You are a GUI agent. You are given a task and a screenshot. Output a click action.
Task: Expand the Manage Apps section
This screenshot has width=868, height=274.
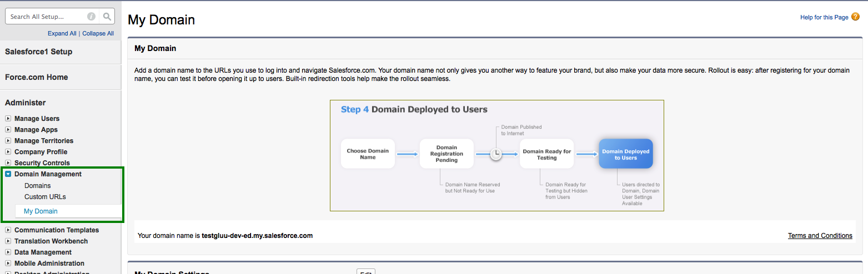point(8,130)
